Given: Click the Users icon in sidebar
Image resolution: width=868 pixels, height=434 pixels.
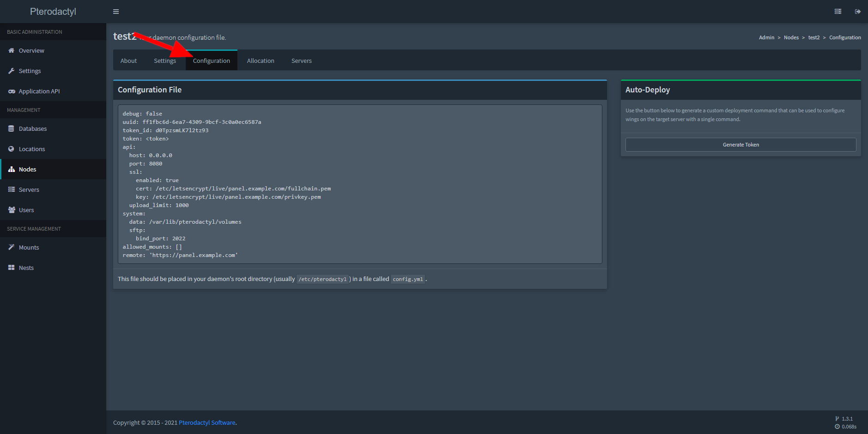Looking at the screenshot, I should (11, 210).
